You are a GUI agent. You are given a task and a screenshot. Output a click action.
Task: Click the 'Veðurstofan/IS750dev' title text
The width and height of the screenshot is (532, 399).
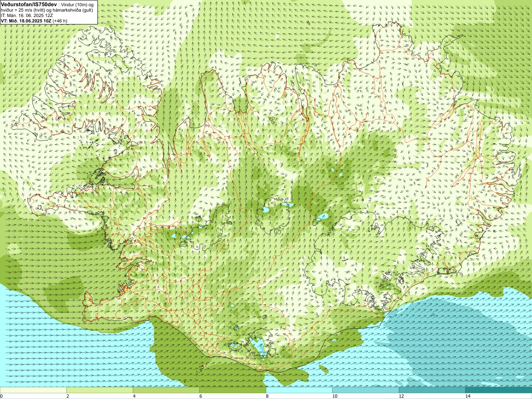29,4
